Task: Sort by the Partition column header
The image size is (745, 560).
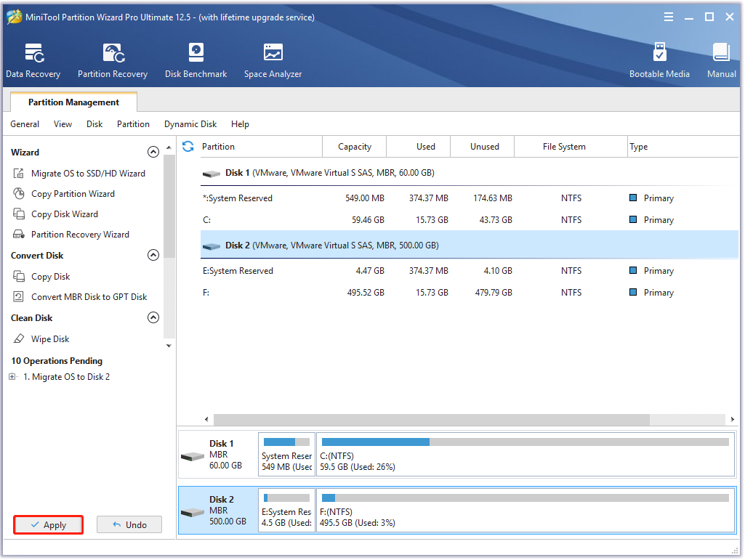Action: [261, 146]
